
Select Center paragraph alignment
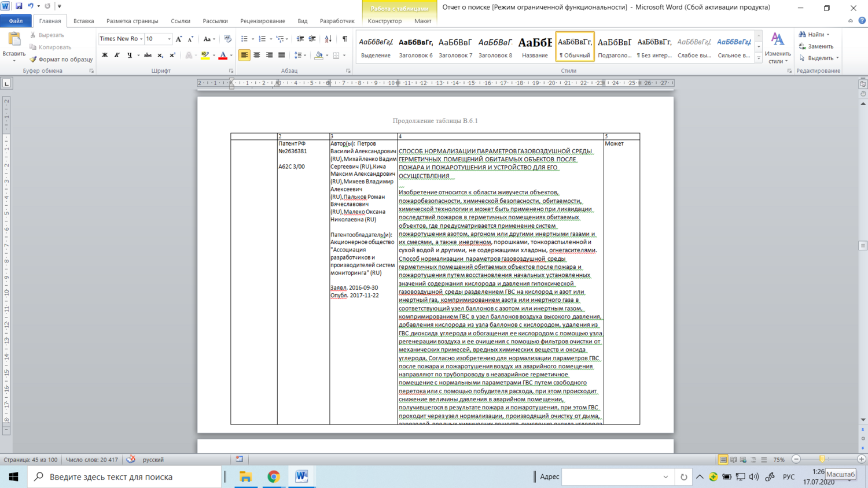(257, 56)
